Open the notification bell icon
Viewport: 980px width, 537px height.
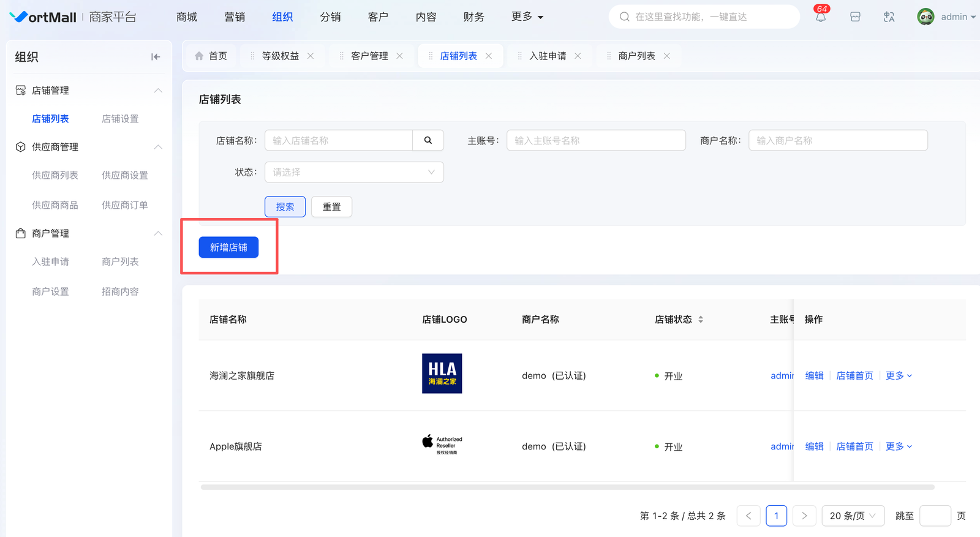pyautogui.click(x=820, y=17)
